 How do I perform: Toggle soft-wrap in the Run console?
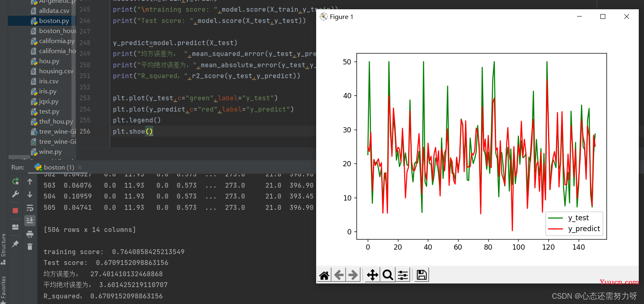(x=30, y=208)
